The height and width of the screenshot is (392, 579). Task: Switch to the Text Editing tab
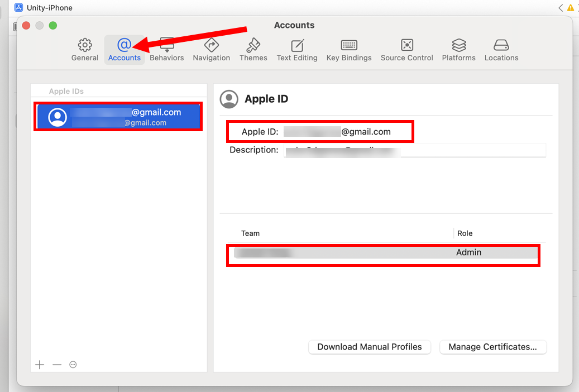297,50
